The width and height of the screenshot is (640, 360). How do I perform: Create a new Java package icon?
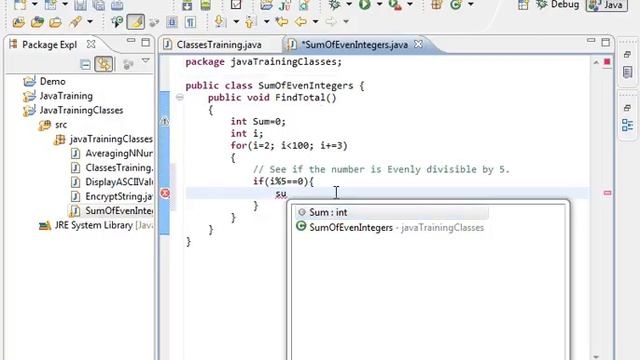pos(437,5)
